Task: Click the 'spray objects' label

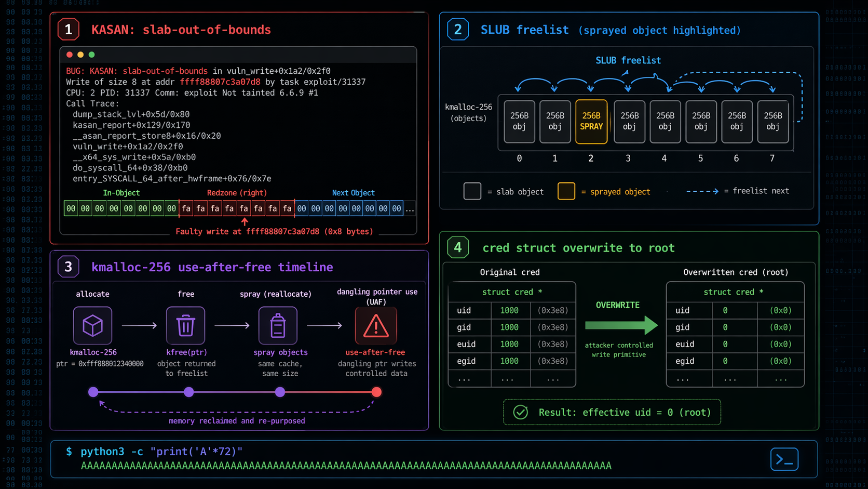Action: click(x=280, y=352)
